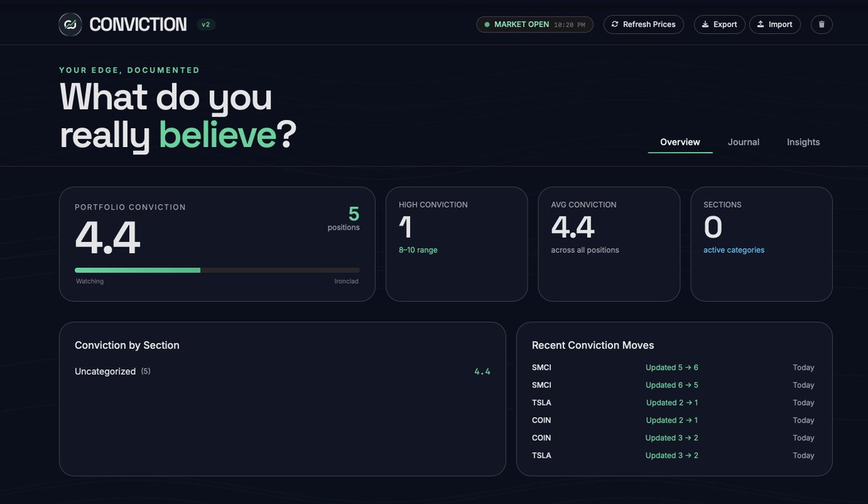Click the upload icon in the Import button
The width and height of the screenshot is (868, 504).
click(761, 25)
